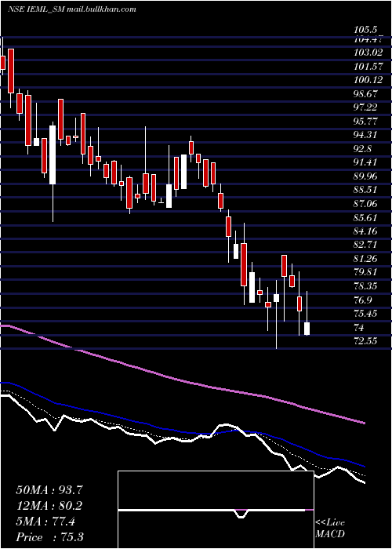
Task: Select the 101.57 price axis label
Action: (368, 67)
